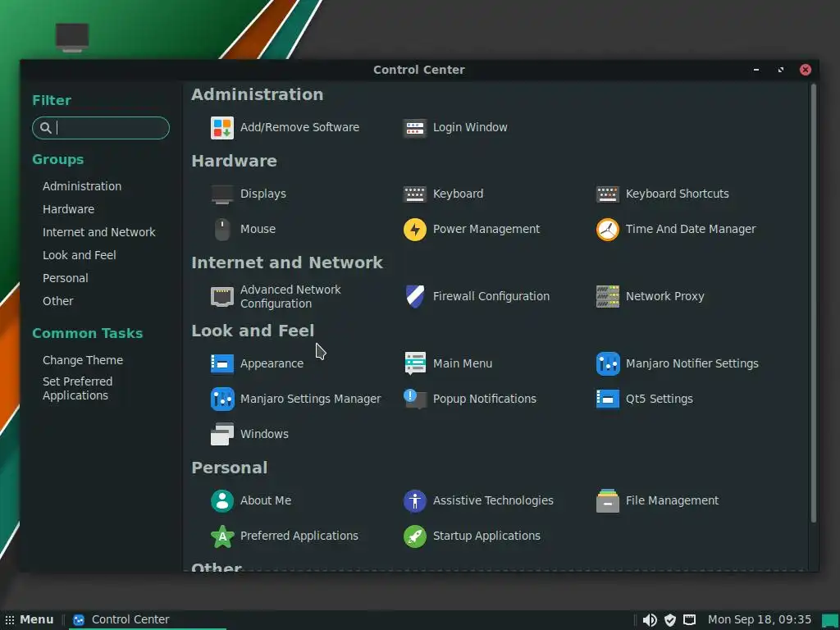840x630 pixels.
Task: Click the Change Theme common task
Action: (x=83, y=360)
